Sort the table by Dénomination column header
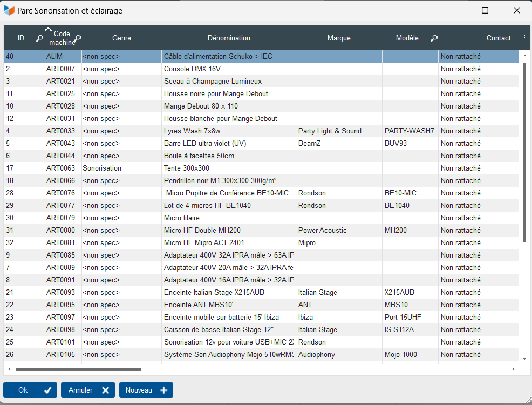 pyautogui.click(x=229, y=38)
